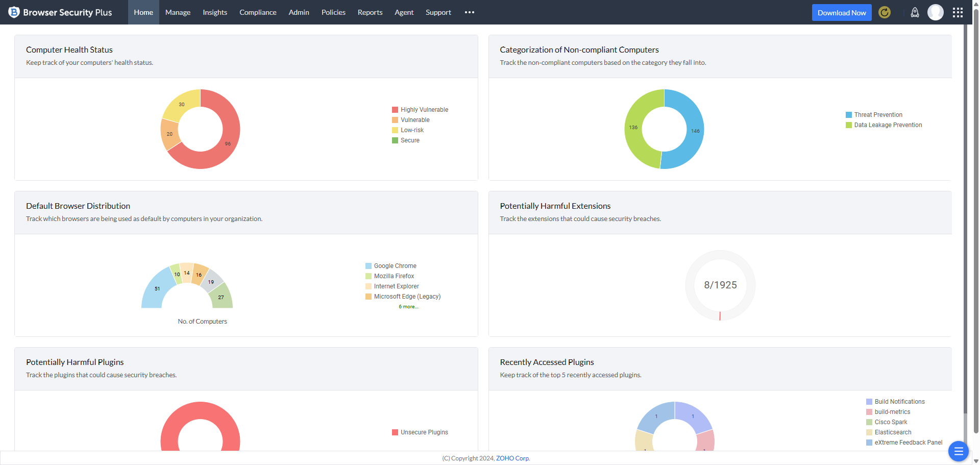
Task: Open the blue floating menu button
Action: 958,451
